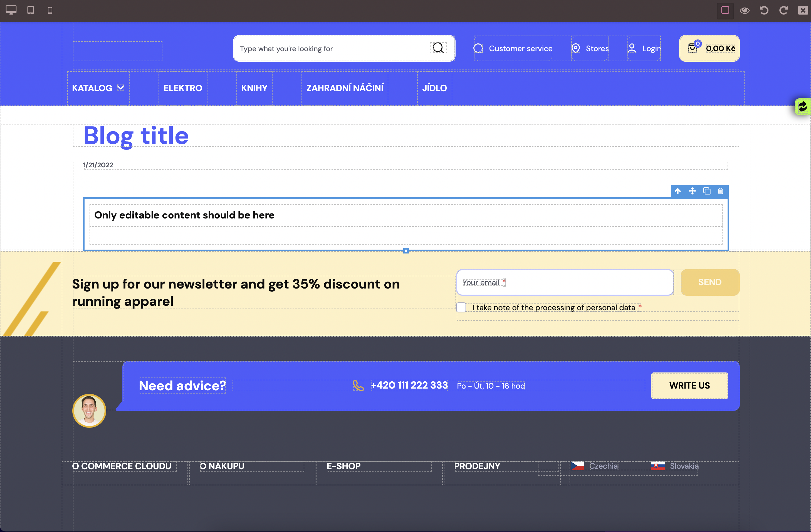The height and width of the screenshot is (532, 811).
Task: Click the O NÁKUPU footer heading
Action: [222, 466]
